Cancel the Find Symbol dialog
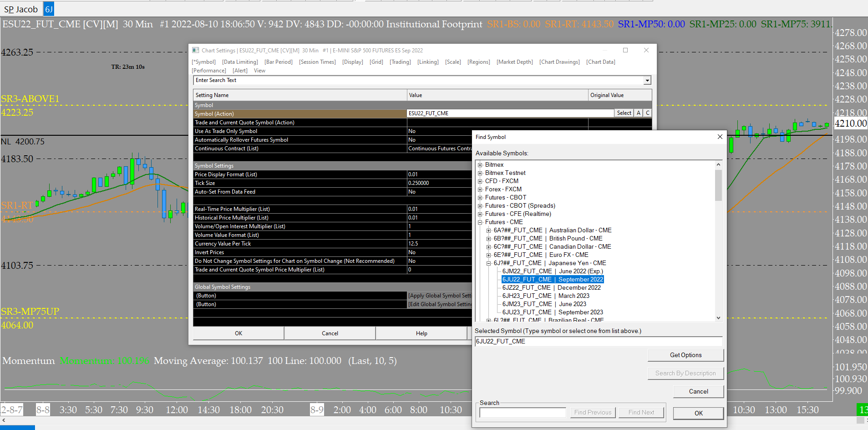Image resolution: width=868 pixels, height=430 pixels. tap(698, 392)
